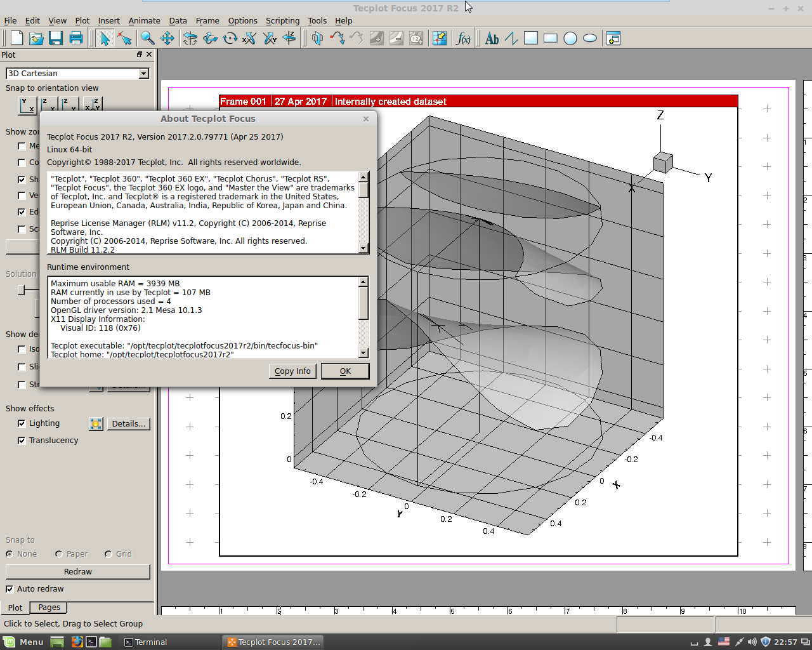Click the volume icon in system tray
This screenshot has height=650, width=812.
[752, 642]
